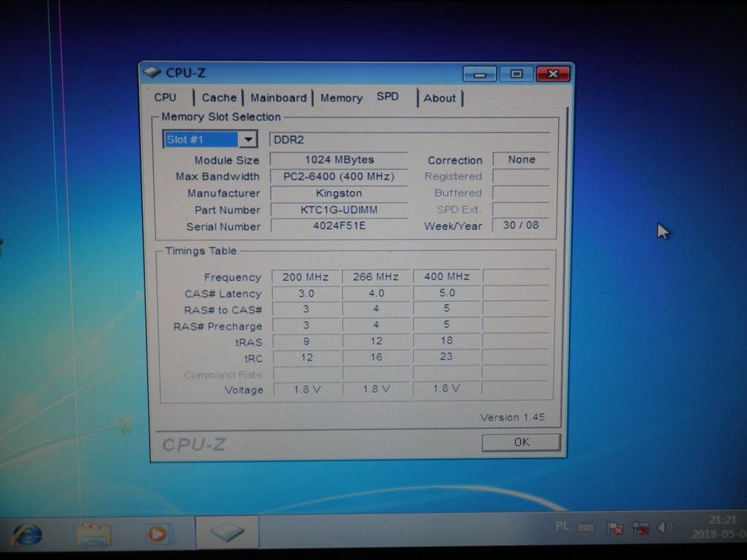The height and width of the screenshot is (560, 747).
Task: Open the Slot #1 dropdown arrow
Action: [248, 139]
